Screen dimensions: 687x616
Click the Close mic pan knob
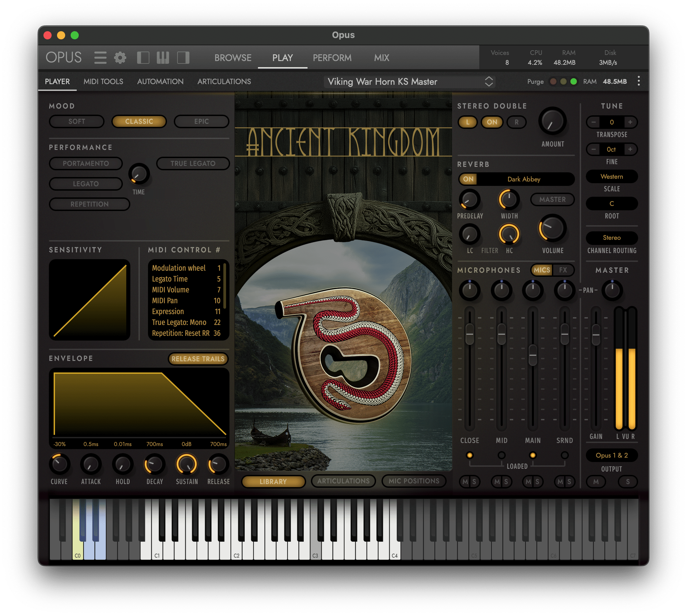pyautogui.click(x=469, y=290)
